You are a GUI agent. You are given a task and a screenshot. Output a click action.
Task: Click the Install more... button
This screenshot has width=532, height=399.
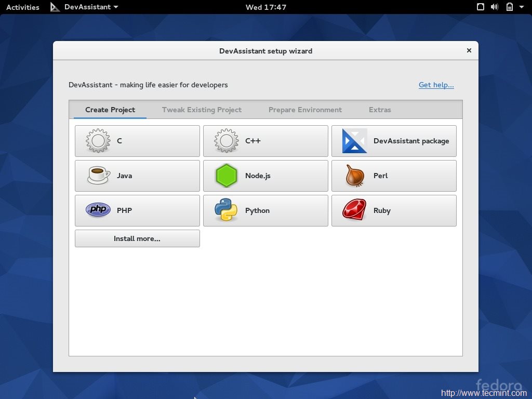[x=137, y=238]
